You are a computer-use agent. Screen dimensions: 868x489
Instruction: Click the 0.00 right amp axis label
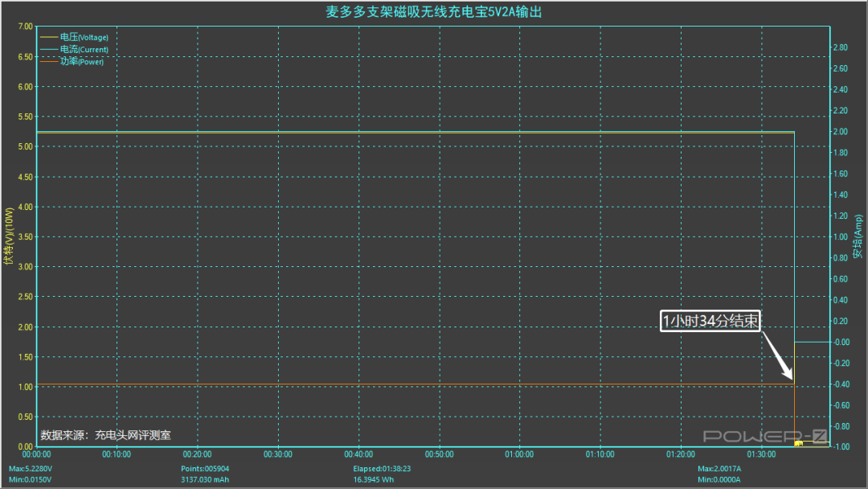pos(842,342)
